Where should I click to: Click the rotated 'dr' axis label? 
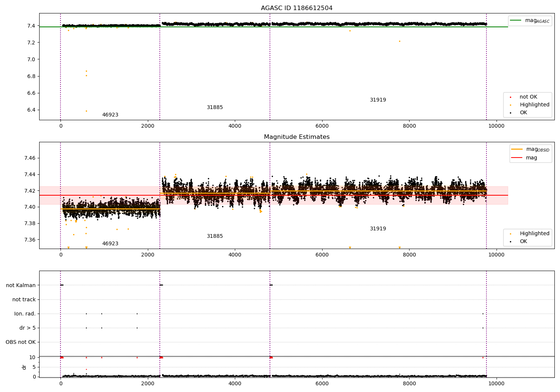(x=24, y=367)
